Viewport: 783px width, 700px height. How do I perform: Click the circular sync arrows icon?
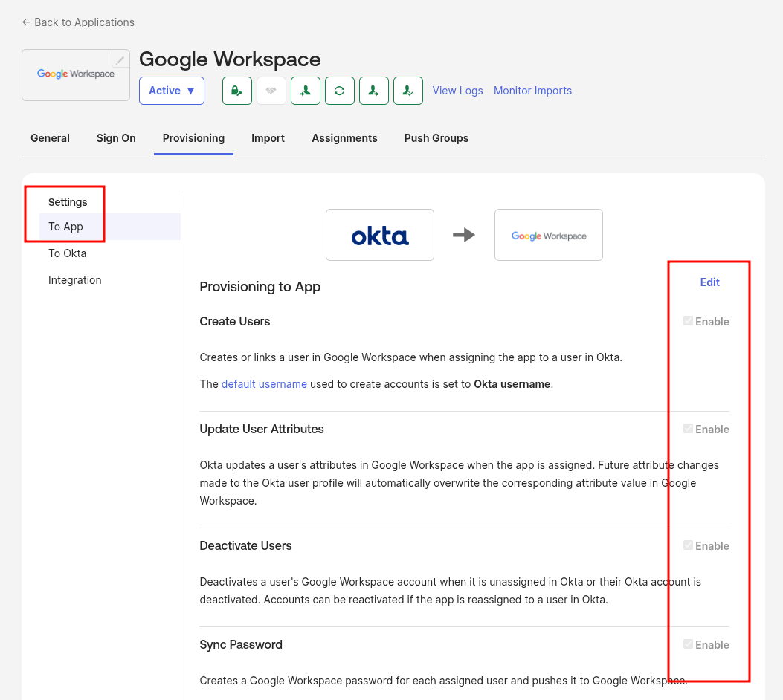[x=340, y=91]
